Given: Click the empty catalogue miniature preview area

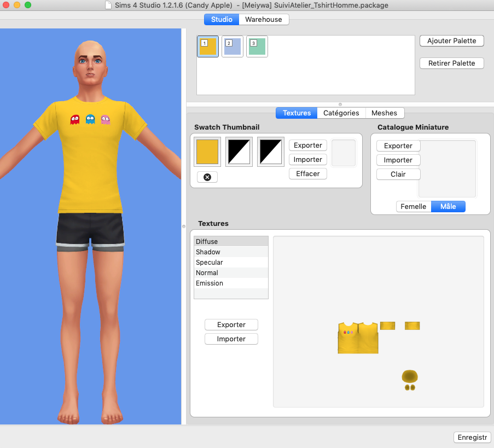Looking at the screenshot, I should [447, 168].
